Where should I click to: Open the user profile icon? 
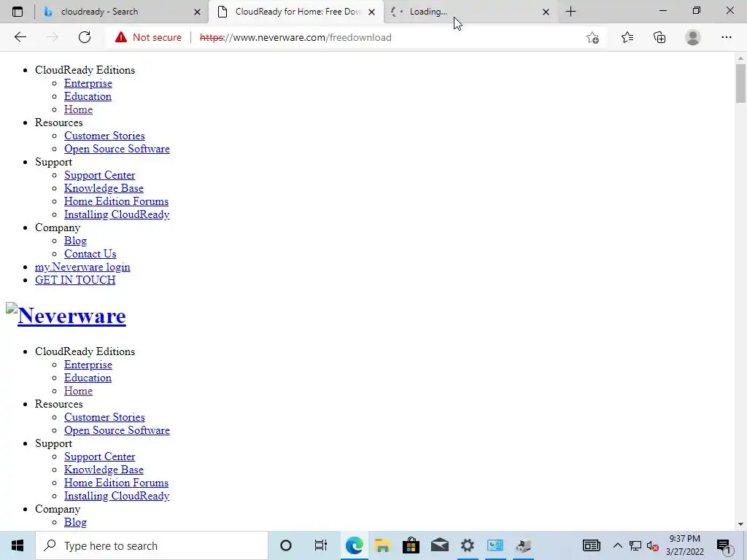(693, 37)
